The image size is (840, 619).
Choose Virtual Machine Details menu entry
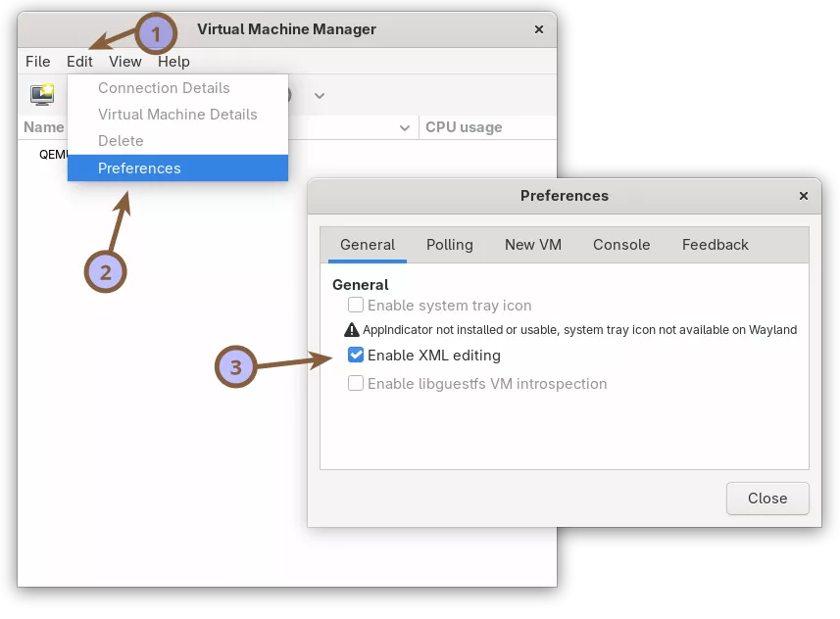click(177, 114)
